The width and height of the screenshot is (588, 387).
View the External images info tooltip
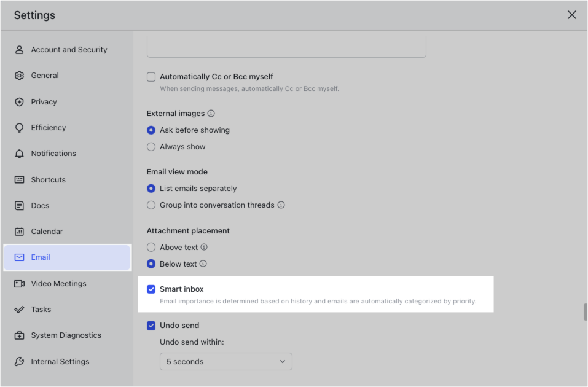click(209, 113)
